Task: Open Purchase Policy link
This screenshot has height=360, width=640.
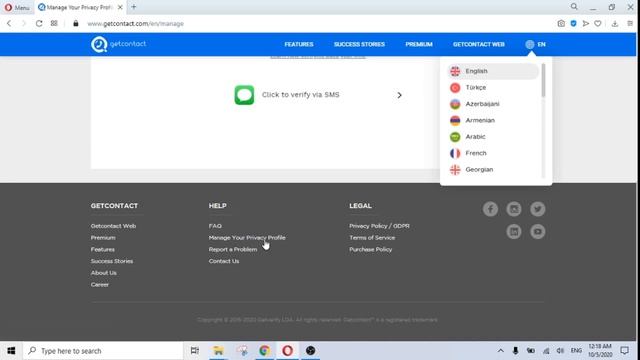Action: [370, 249]
